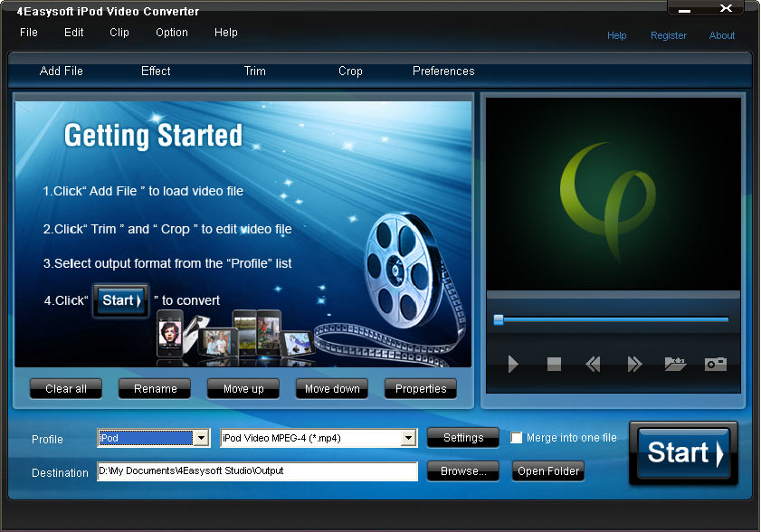Click the fast forward icon
This screenshot has height=532, width=761.
pos(634,365)
